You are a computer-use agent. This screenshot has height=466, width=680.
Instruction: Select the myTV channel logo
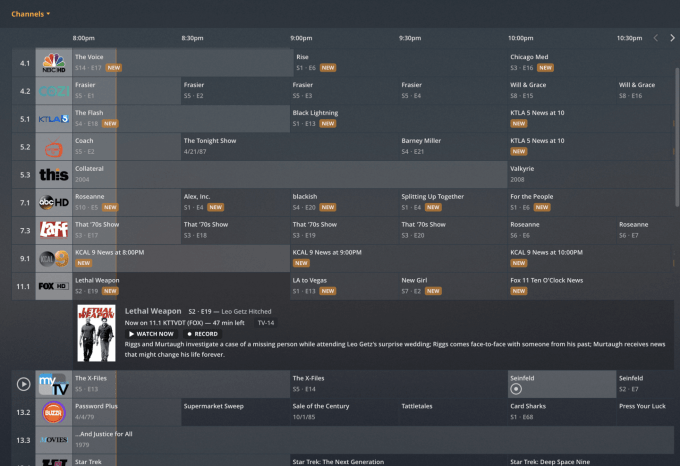54,384
